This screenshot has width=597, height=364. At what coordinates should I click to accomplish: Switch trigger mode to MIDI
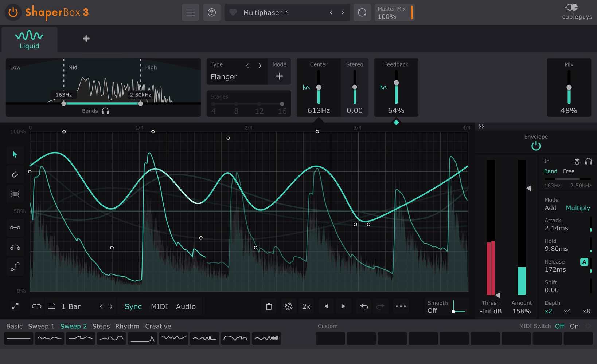(x=159, y=306)
